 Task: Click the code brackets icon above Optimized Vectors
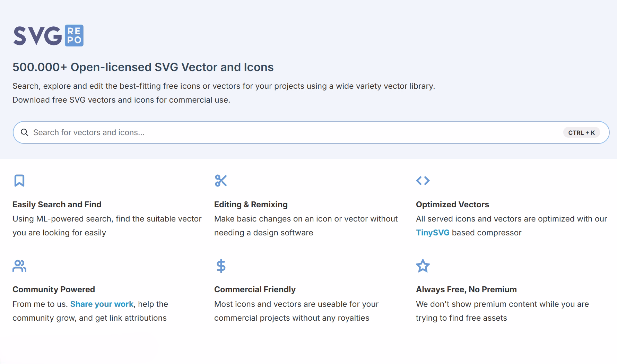[423, 180]
